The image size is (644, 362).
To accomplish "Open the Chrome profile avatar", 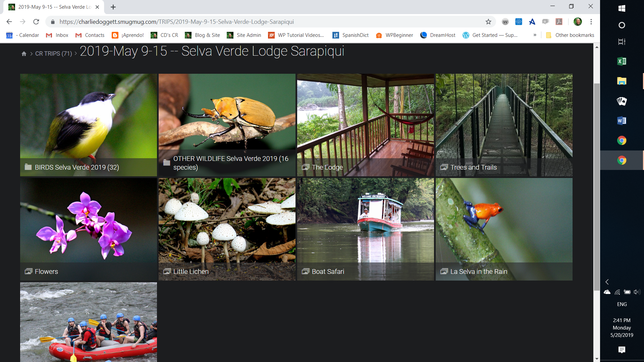I will pos(578,22).
